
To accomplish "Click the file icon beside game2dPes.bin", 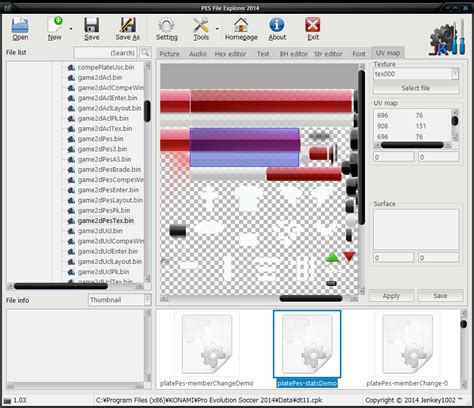I will click(71, 139).
